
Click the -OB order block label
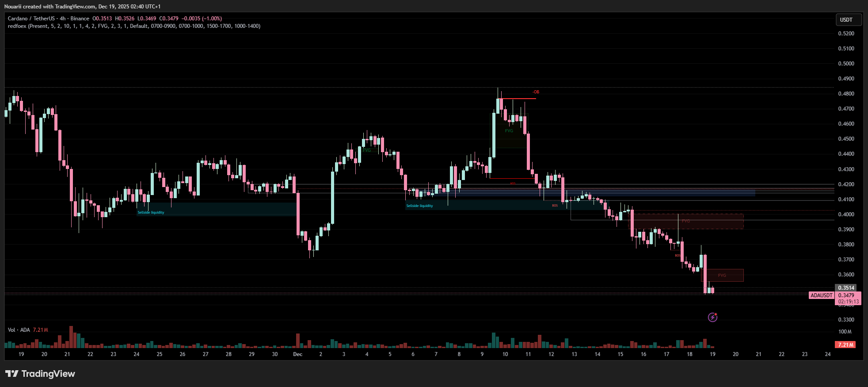point(536,92)
